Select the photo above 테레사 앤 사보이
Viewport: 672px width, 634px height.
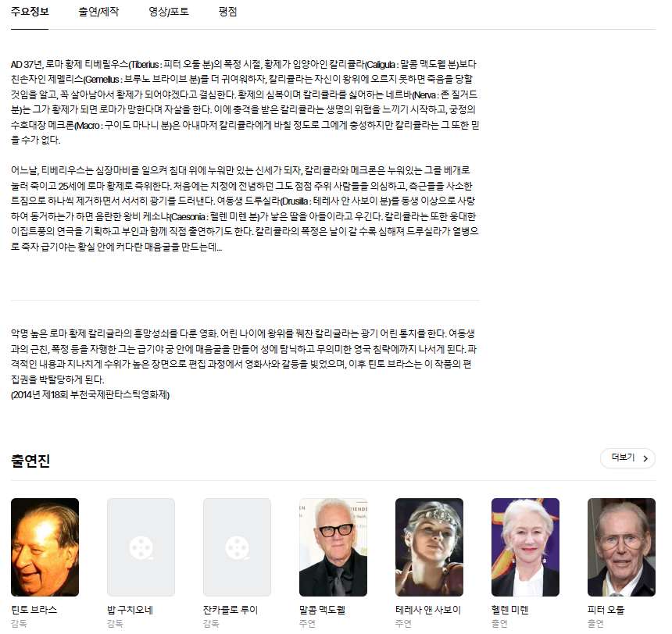coord(429,547)
